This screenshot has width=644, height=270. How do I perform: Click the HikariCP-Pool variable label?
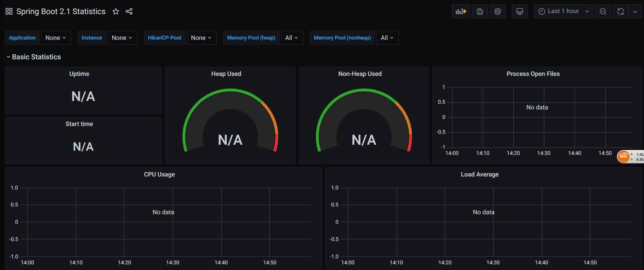tap(165, 38)
